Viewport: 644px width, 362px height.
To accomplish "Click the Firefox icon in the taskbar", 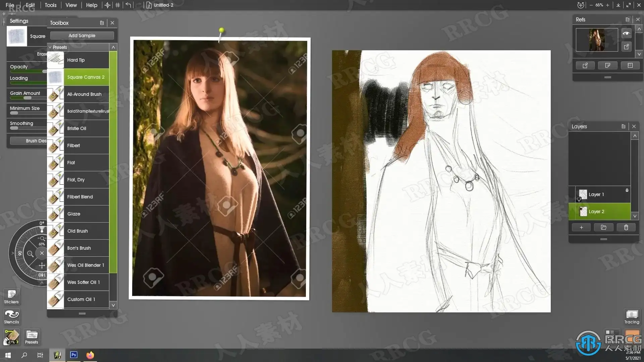I will pyautogui.click(x=90, y=355).
